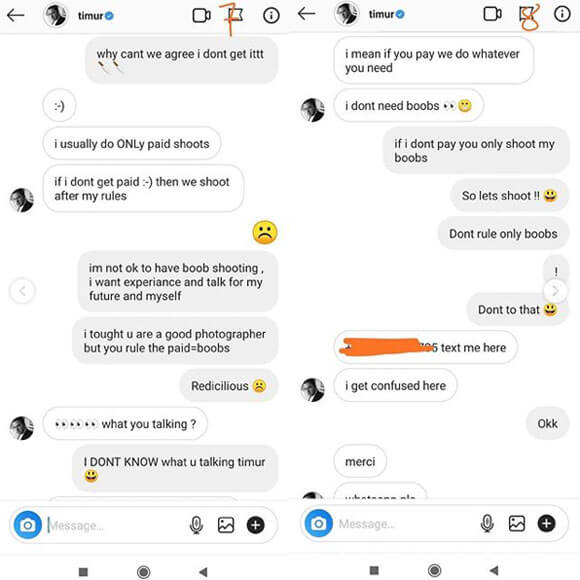The image size is (580, 580).
Task: Tap plus icon in right message bar
Action: [546, 523]
